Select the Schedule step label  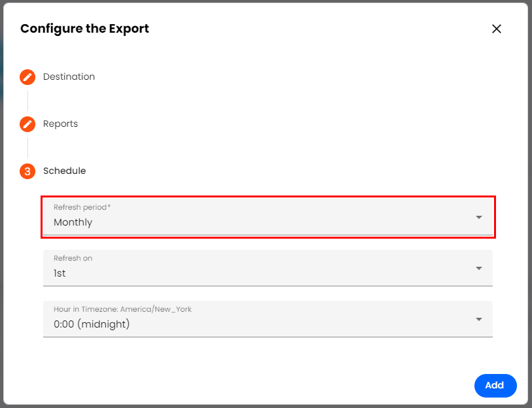[64, 171]
